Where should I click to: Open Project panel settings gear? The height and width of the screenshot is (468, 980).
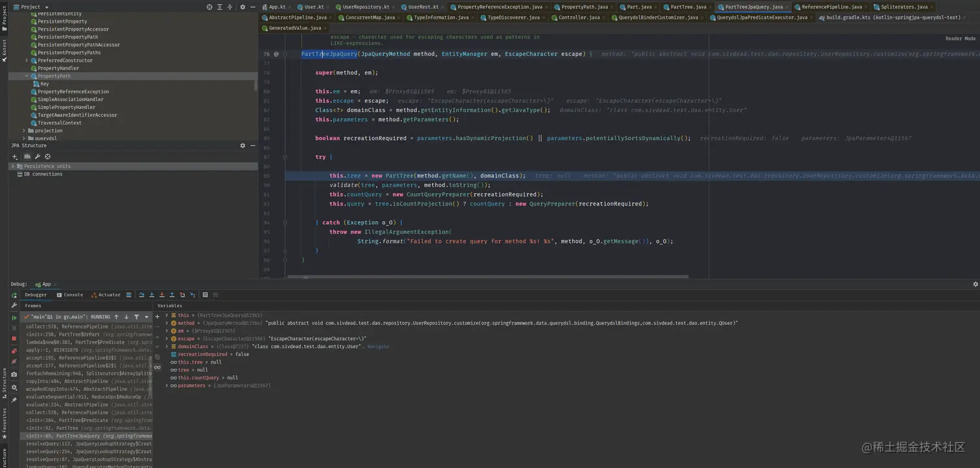tap(242, 7)
